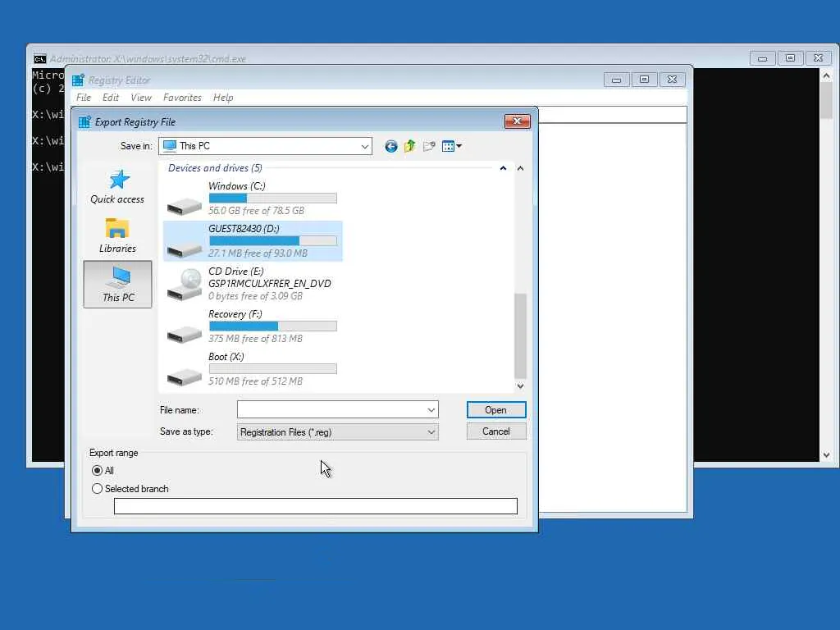The height and width of the screenshot is (630, 840).
Task: Click the drive list scroll-down arrow
Action: tap(520, 386)
